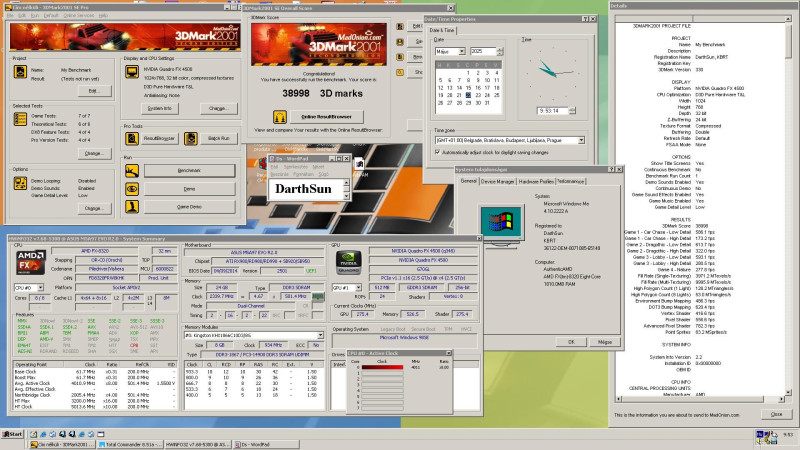
Task: Open the File menu in 3DMark2001
Action: pyautogui.click(x=10, y=16)
